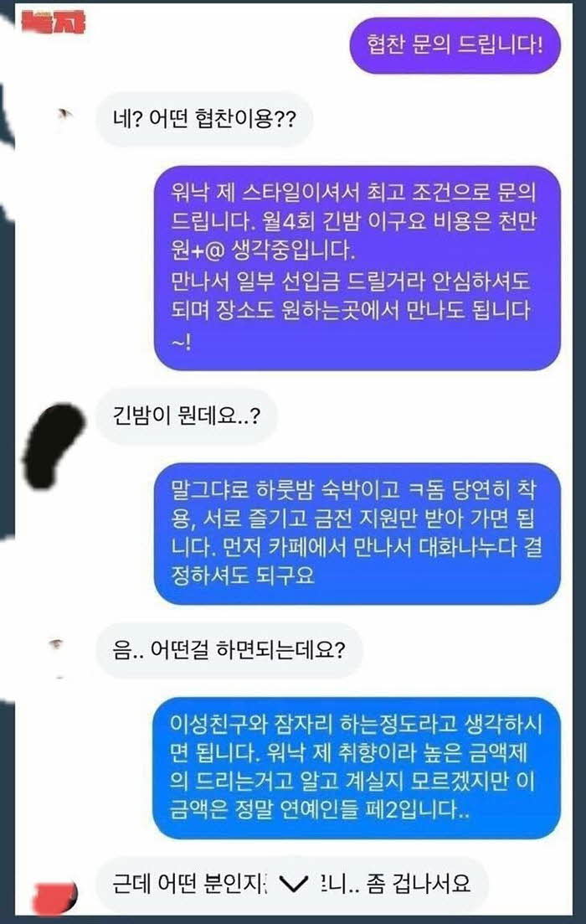Click the '정하셔도 되구요' last line of blue bubble
Viewport: 586px width, 924px height.
point(243,576)
